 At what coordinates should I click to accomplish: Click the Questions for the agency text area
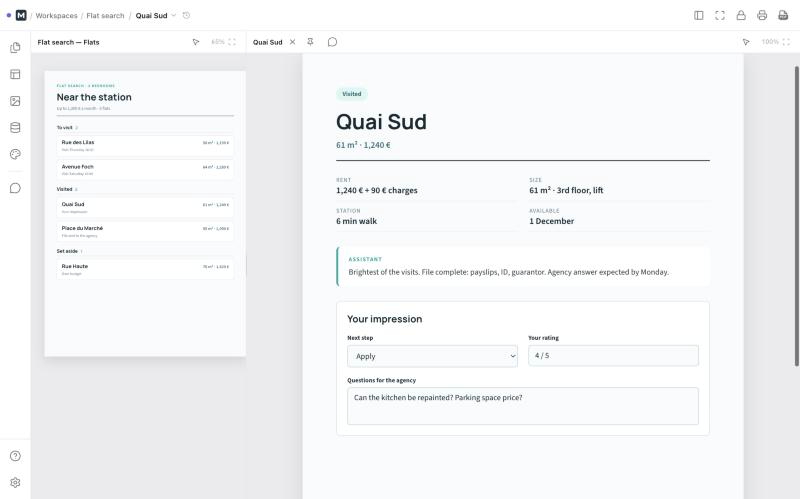tap(523, 406)
